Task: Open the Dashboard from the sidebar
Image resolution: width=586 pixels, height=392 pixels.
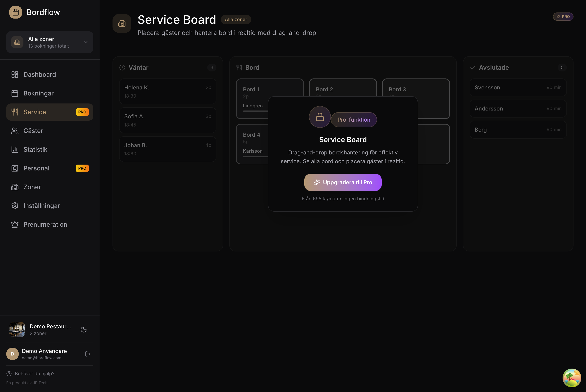Action: (39, 75)
